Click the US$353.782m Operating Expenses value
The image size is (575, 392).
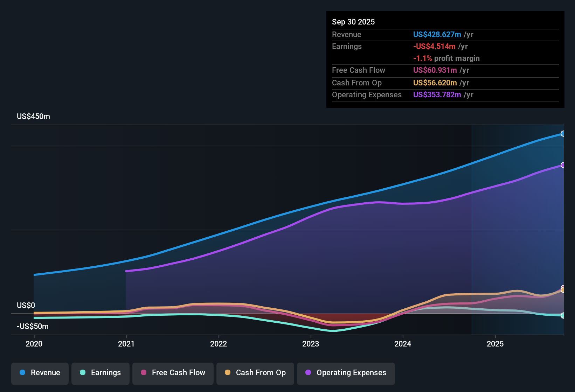(437, 94)
